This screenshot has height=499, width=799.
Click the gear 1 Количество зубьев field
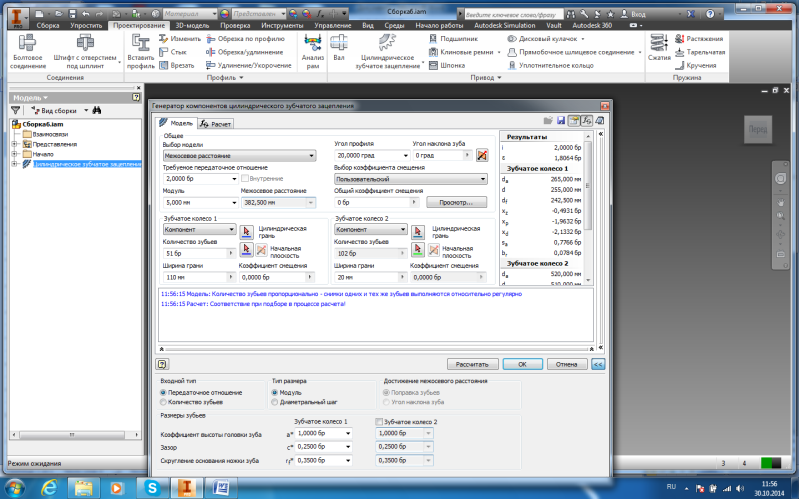(199, 253)
